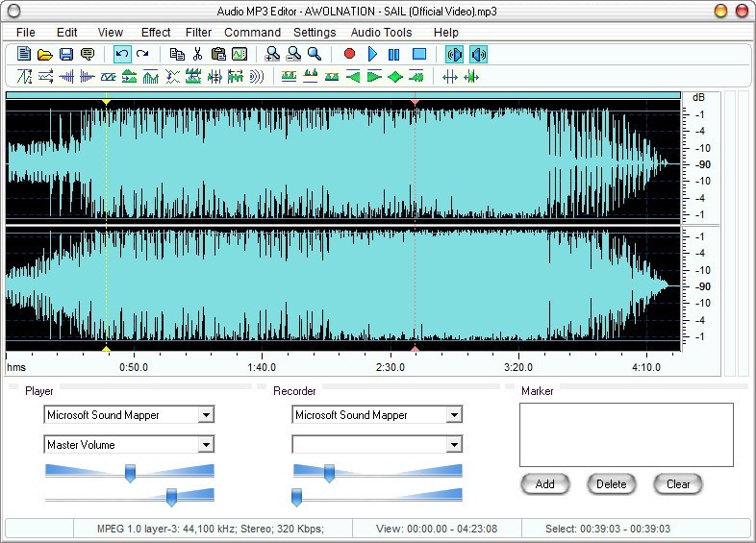Expand the empty Recorder input dropdown
756x543 pixels.
[x=454, y=445]
